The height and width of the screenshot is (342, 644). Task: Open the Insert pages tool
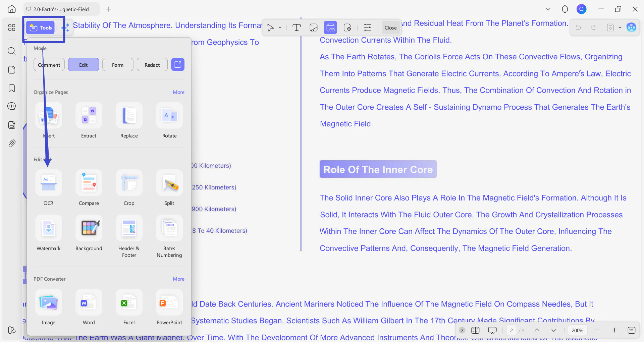click(x=49, y=121)
